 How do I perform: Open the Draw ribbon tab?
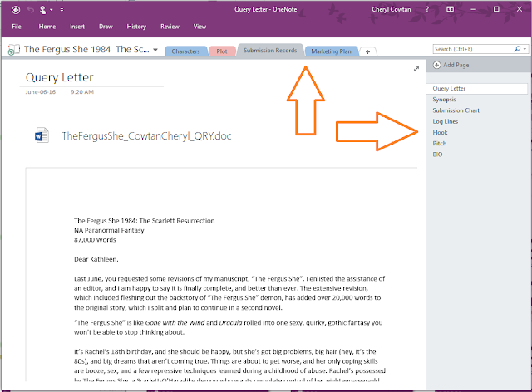pyautogui.click(x=106, y=27)
